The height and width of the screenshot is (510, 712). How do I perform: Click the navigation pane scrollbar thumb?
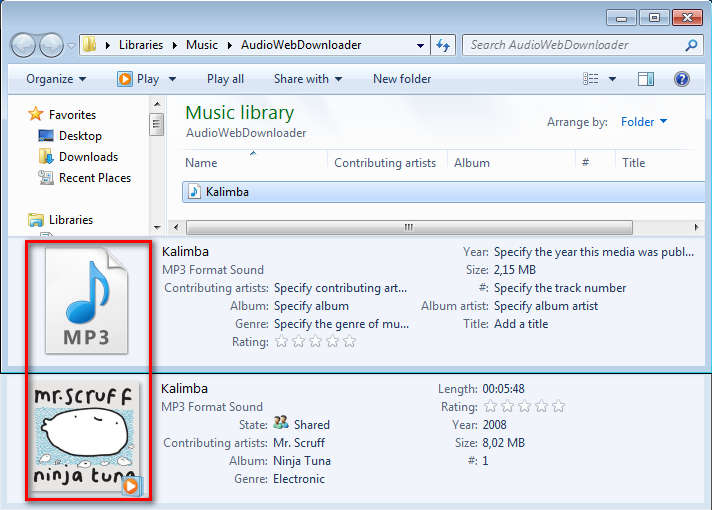coord(156,124)
